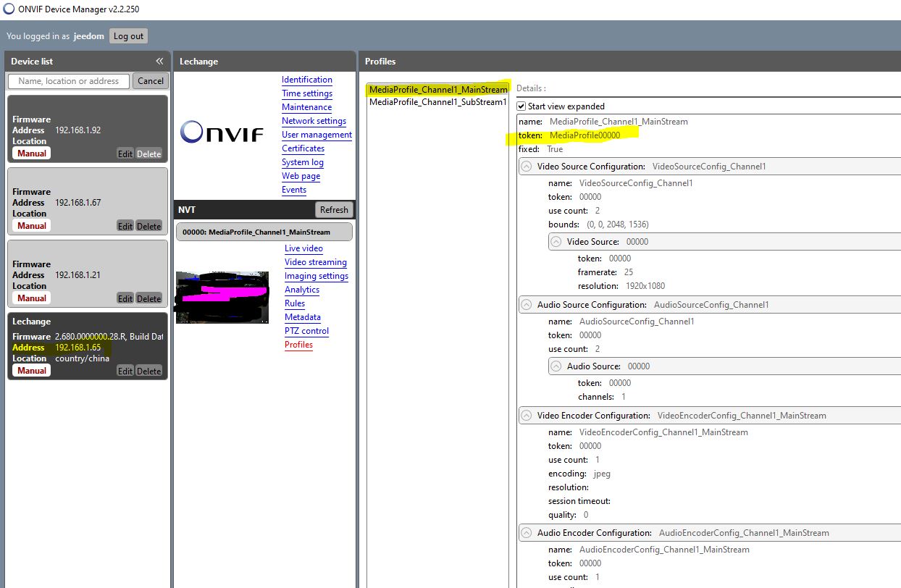This screenshot has width=901, height=588.
Task: Open the device Web page link
Action: [301, 176]
